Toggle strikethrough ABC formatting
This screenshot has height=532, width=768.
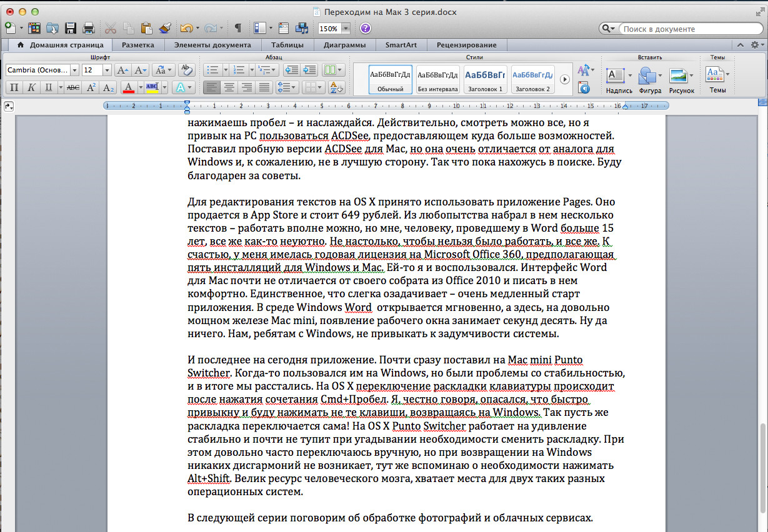pyautogui.click(x=73, y=87)
